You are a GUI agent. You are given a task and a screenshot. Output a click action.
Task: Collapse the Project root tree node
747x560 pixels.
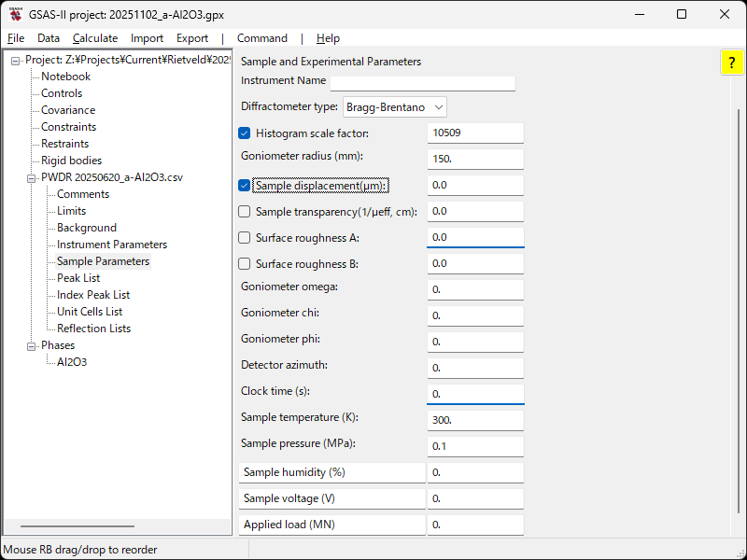[x=16, y=60]
